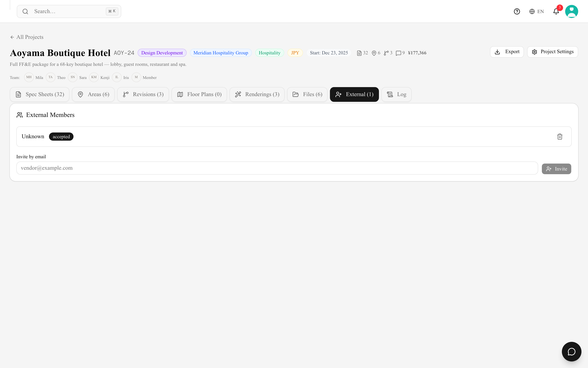
Task: Click the comments icon showing 9
Action: tap(399, 53)
